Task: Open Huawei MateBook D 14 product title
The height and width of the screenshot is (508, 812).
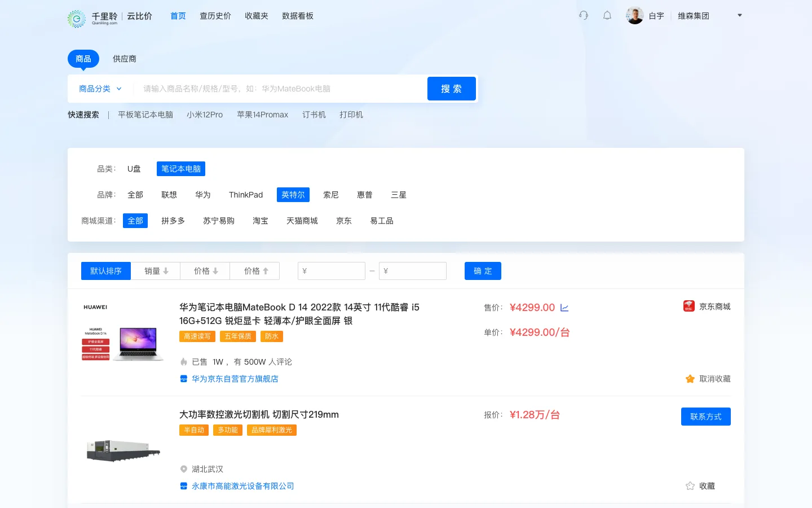Action: coord(299,314)
